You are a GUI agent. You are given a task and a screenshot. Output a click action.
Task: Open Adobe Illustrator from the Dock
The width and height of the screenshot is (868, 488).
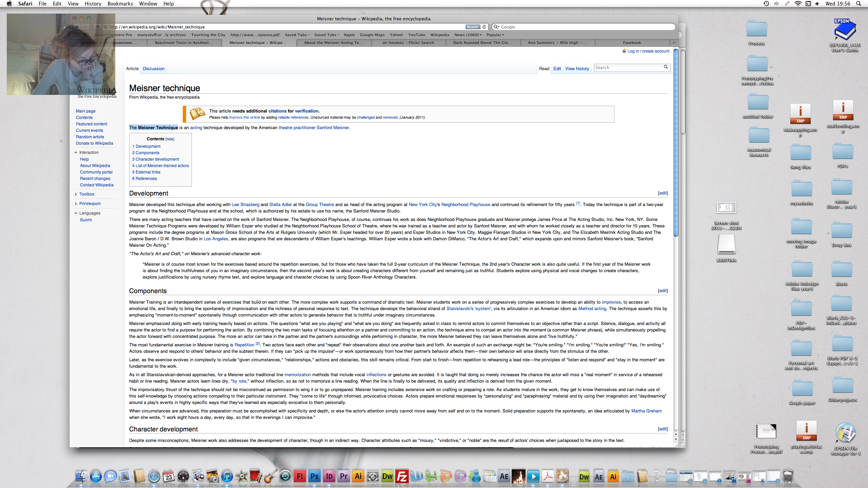click(358, 476)
